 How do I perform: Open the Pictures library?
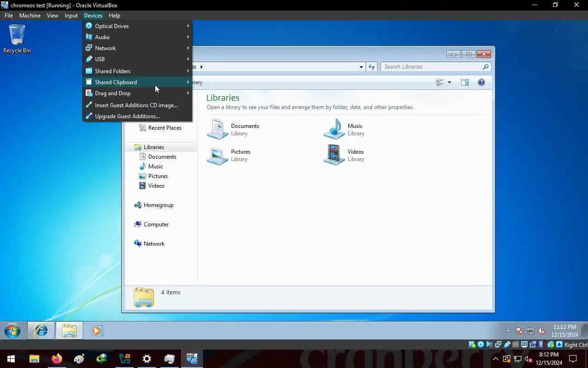229,155
